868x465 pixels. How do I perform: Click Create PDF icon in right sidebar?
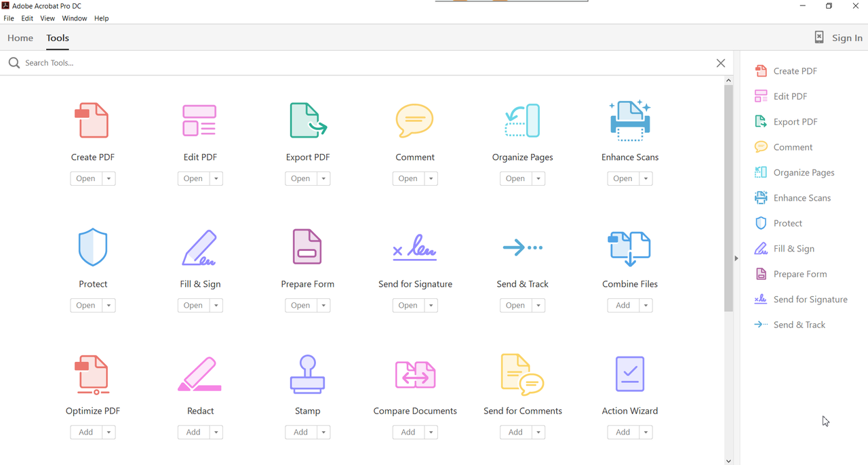[x=761, y=71]
